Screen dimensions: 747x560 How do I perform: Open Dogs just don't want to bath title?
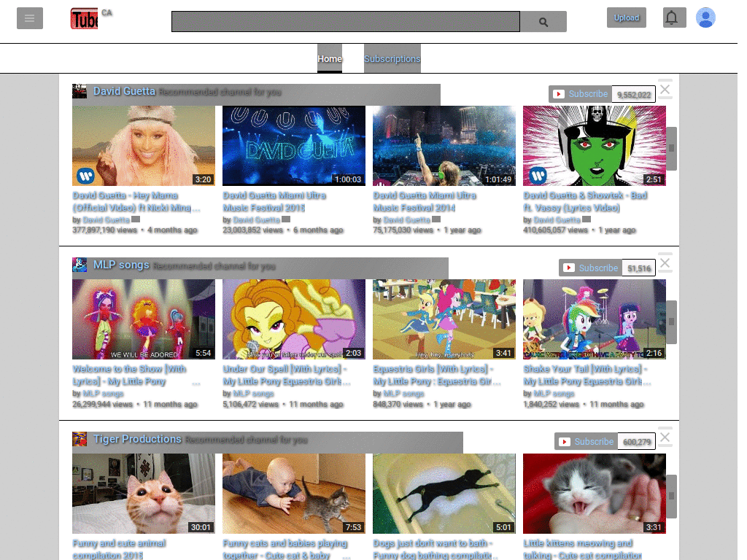436,549
